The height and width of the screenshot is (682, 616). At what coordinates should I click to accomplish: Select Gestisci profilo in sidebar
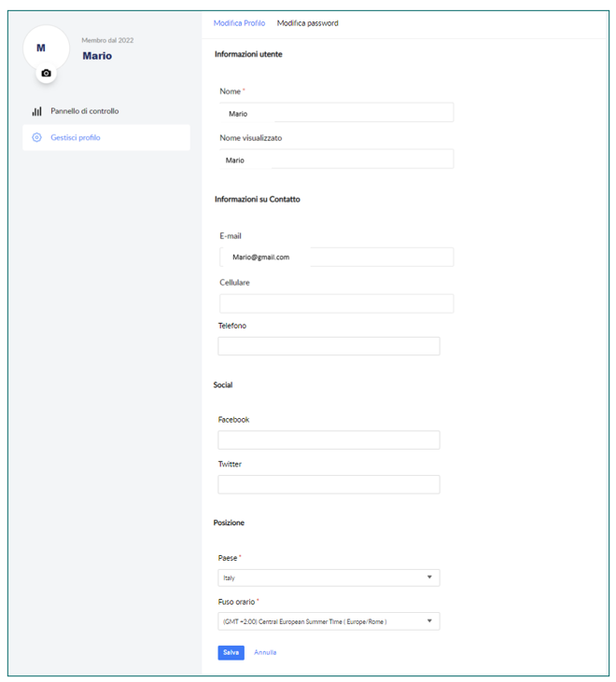106,137
